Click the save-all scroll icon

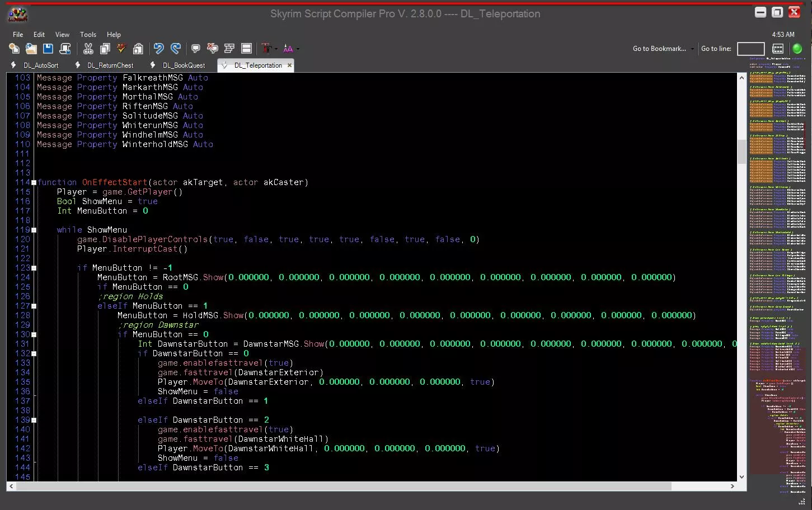(x=65, y=49)
